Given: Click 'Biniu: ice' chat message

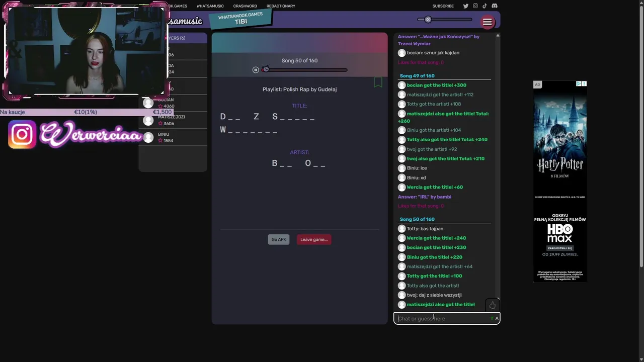Looking at the screenshot, I should [417, 168].
